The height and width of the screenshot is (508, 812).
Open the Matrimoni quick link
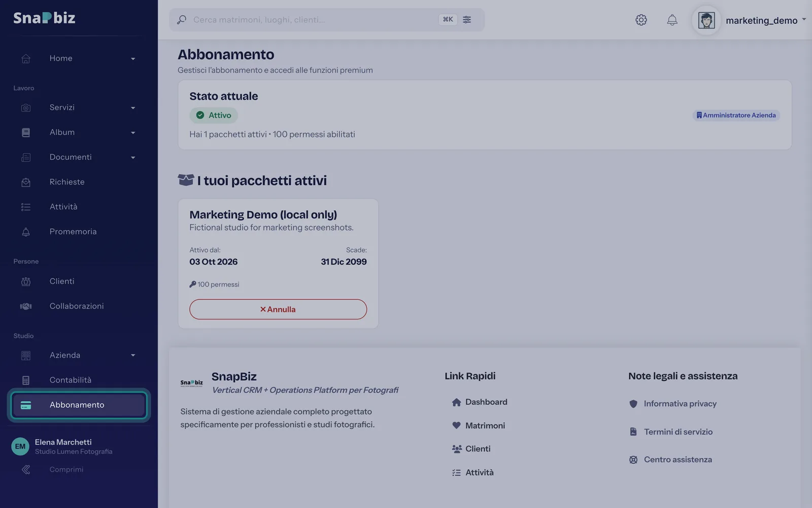coord(478,426)
